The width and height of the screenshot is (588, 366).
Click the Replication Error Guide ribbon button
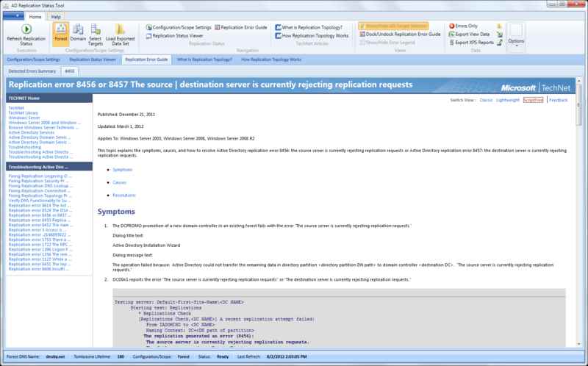(x=241, y=27)
